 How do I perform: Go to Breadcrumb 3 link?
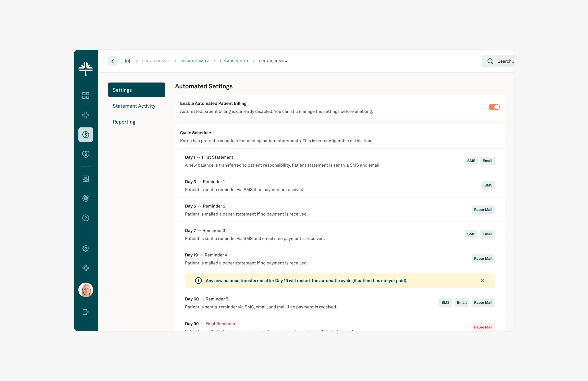pyautogui.click(x=234, y=61)
